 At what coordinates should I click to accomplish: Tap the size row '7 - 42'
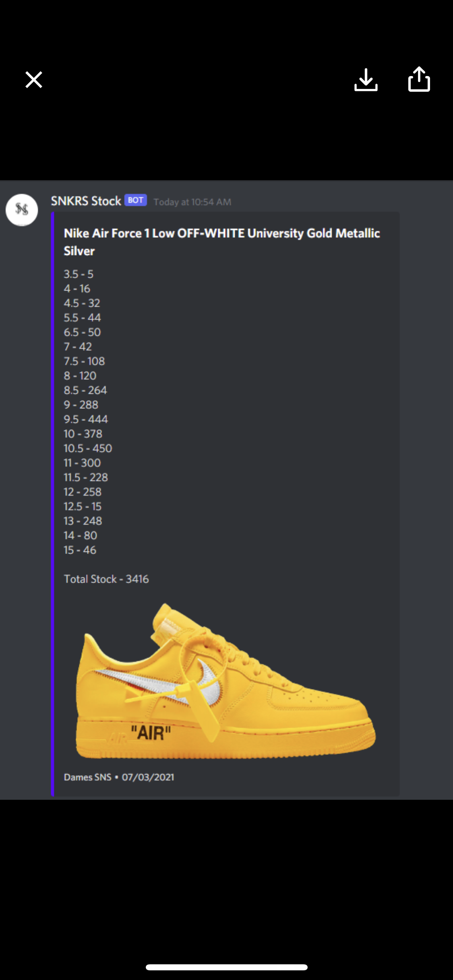(x=78, y=346)
